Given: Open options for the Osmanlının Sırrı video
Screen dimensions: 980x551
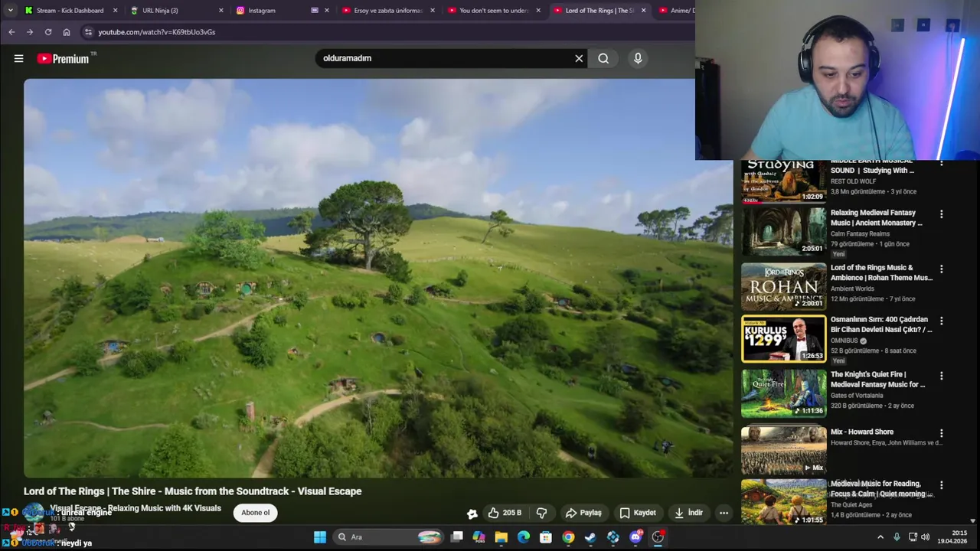Looking at the screenshot, I should pyautogui.click(x=942, y=321).
